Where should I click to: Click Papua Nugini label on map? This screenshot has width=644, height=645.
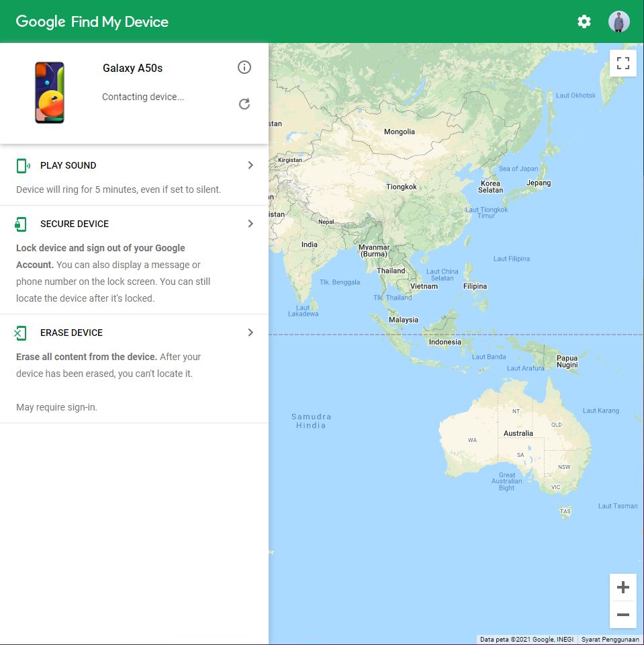point(567,361)
